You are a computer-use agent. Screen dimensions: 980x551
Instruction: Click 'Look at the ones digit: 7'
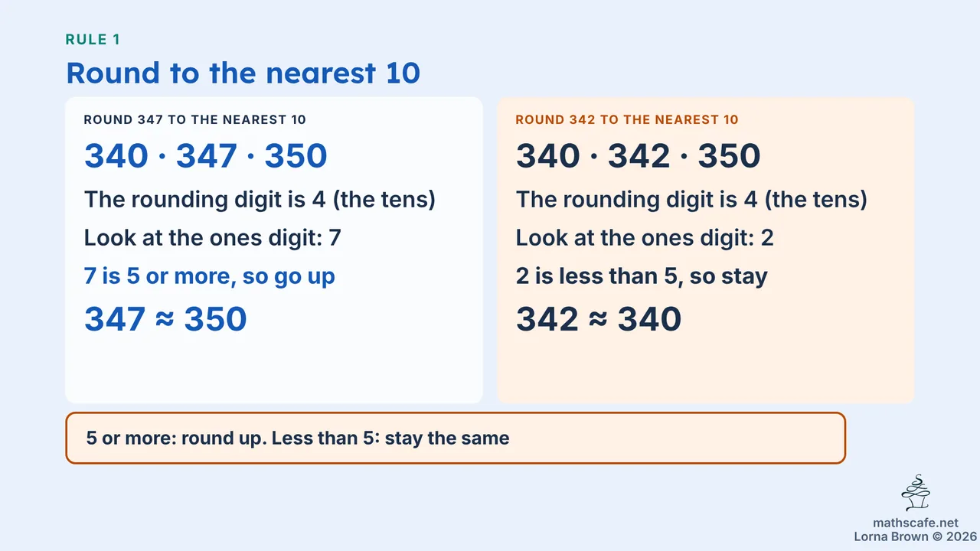213,238
